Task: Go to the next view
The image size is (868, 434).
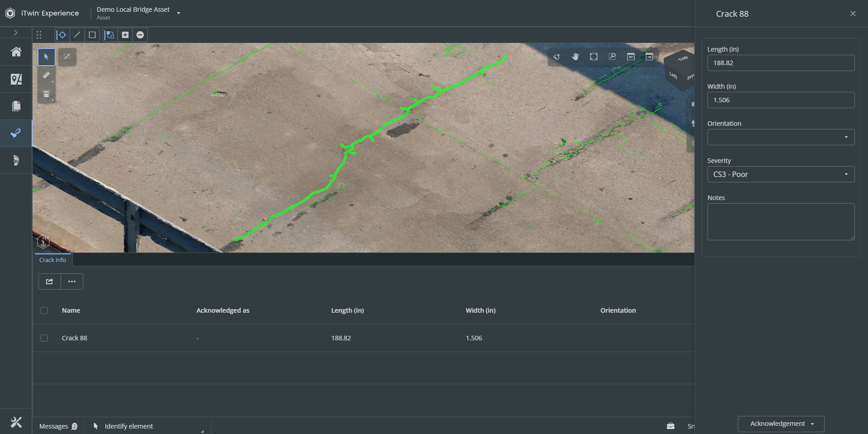Action: pos(649,57)
